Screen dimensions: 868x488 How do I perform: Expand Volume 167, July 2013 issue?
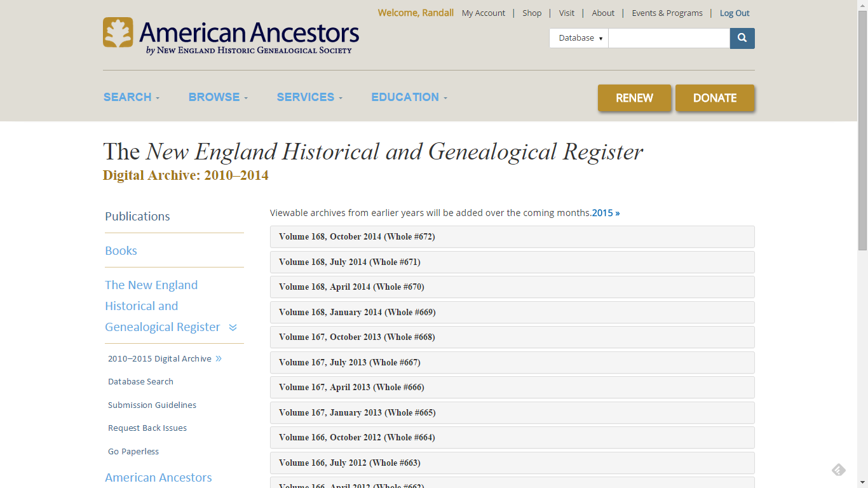pos(512,362)
